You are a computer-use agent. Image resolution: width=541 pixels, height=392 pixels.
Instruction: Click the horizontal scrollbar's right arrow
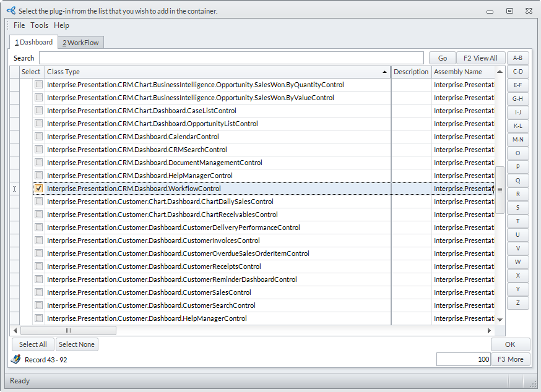(489, 331)
